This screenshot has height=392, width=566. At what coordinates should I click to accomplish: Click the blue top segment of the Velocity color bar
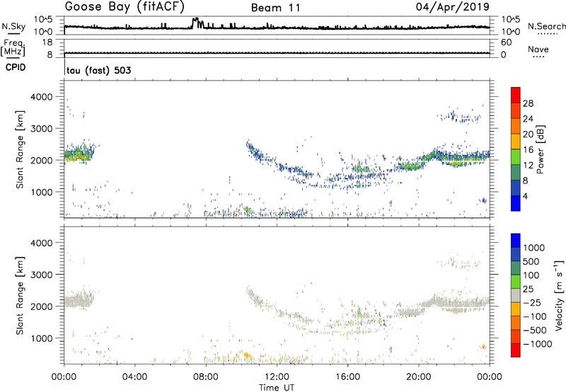pyautogui.click(x=516, y=241)
